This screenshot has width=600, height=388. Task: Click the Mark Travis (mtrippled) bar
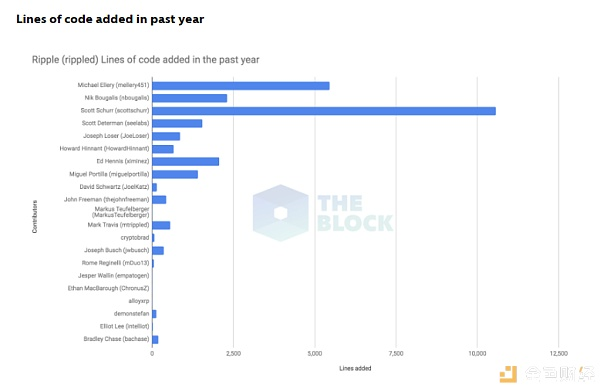coord(161,225)
